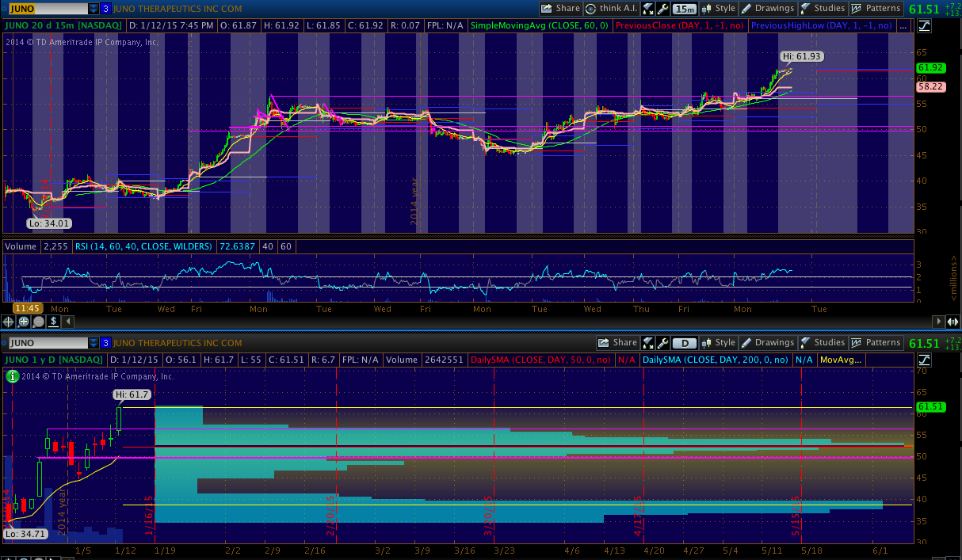Screen dimensions: 962x560
Task: Click the zoom out magnifier icon
Action: [x=38, y=322]
